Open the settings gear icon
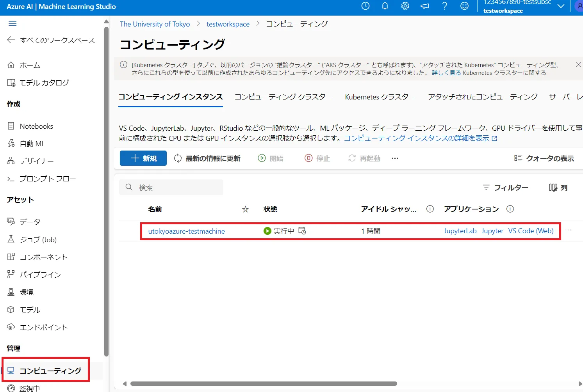Screen dimensions: 583x392 (405, 6)
